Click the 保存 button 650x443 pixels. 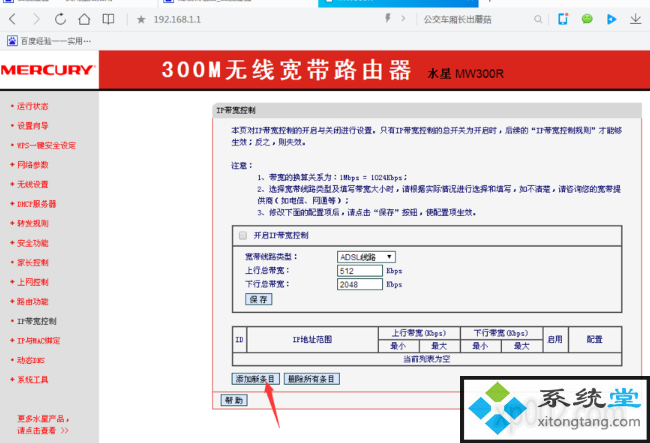point(259,299)
